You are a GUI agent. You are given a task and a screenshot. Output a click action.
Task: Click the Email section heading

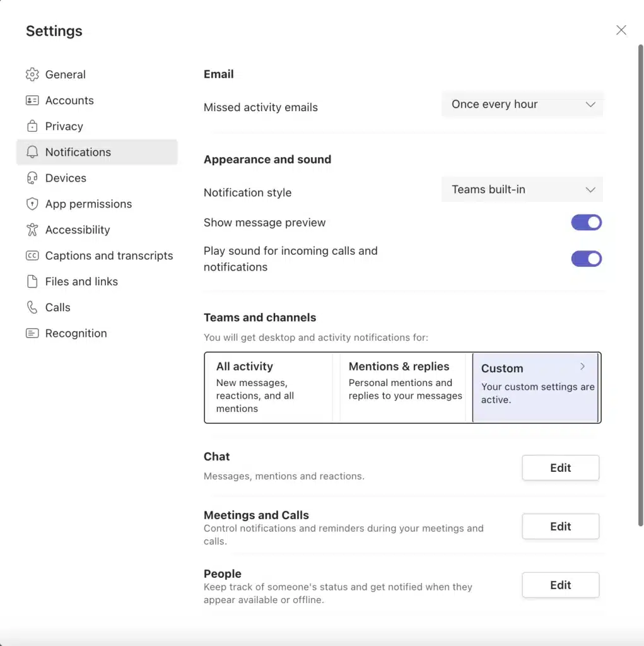pyautogui.click(x=218, y=74)
